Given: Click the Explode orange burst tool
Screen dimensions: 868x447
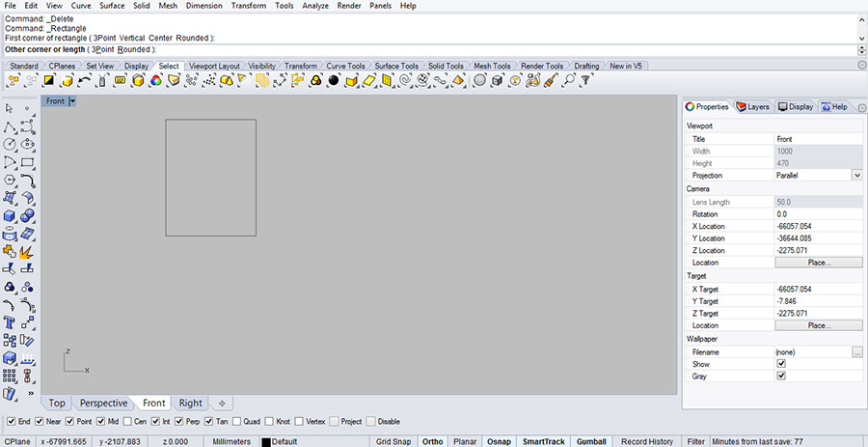Looking at the screenshot, I should click(27, 252).
